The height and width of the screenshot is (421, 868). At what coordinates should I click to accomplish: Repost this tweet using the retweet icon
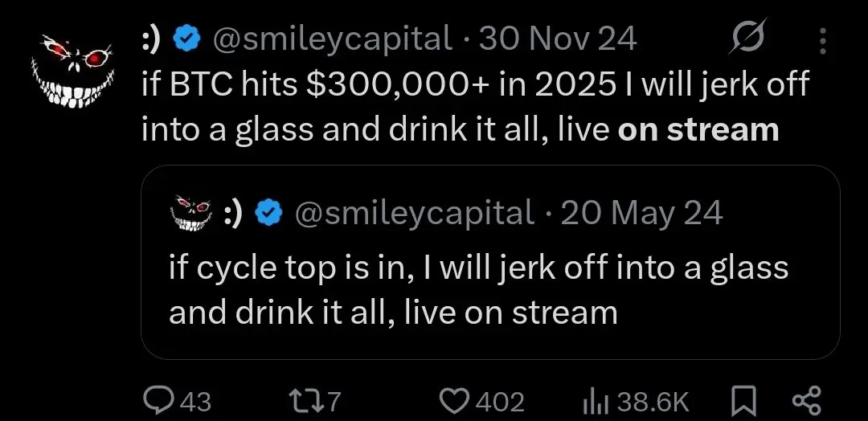coord(300,400)
